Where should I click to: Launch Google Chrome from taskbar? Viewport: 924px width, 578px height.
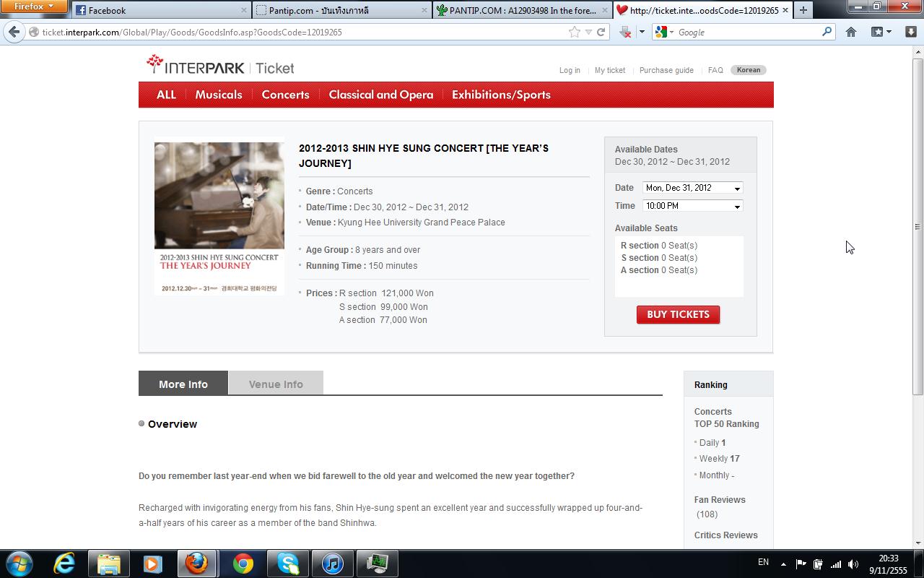(x=243, y=564)
